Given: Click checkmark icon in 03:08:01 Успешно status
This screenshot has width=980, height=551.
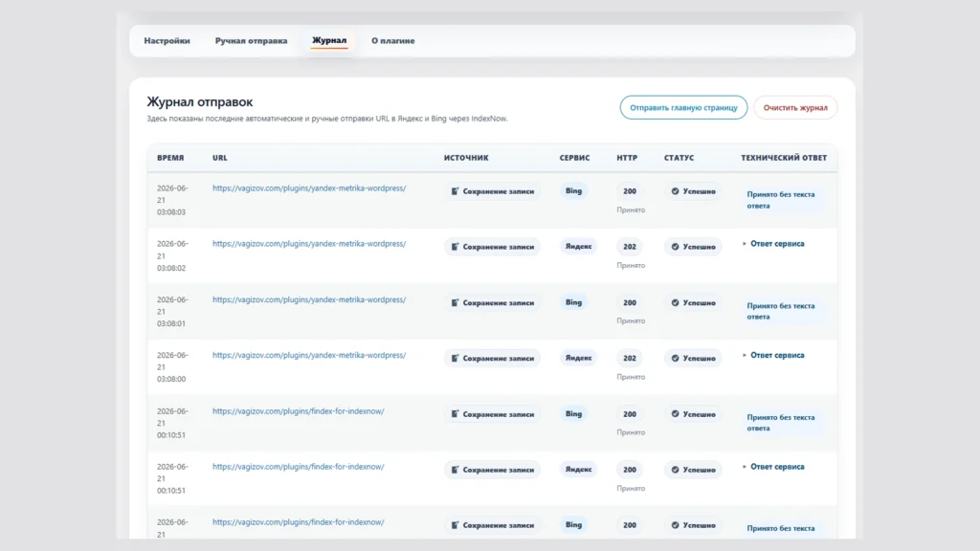Looking at the screenshot, I should click(675, 302).
